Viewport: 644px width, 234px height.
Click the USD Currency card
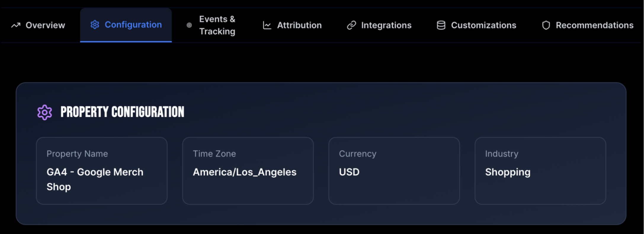pos(394,171)
